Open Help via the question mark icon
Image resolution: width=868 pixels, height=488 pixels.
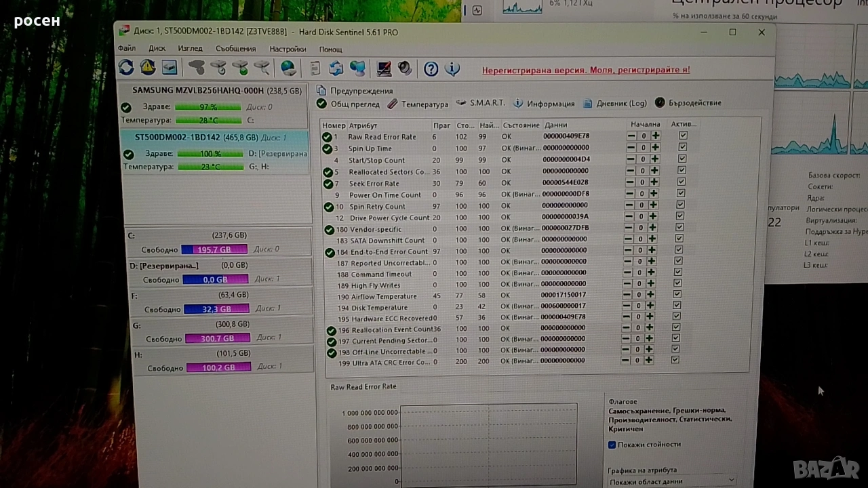(x=431, y=68)
